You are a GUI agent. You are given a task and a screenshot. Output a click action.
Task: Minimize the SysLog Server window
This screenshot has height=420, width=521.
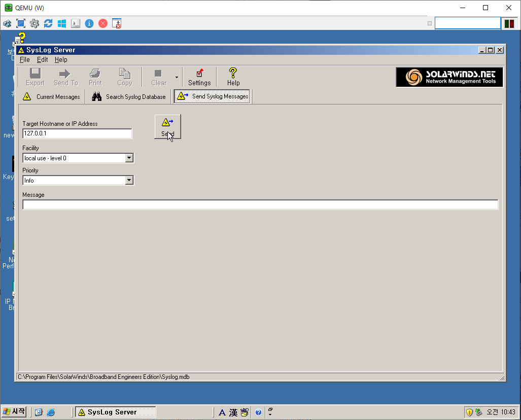(482, 50)
